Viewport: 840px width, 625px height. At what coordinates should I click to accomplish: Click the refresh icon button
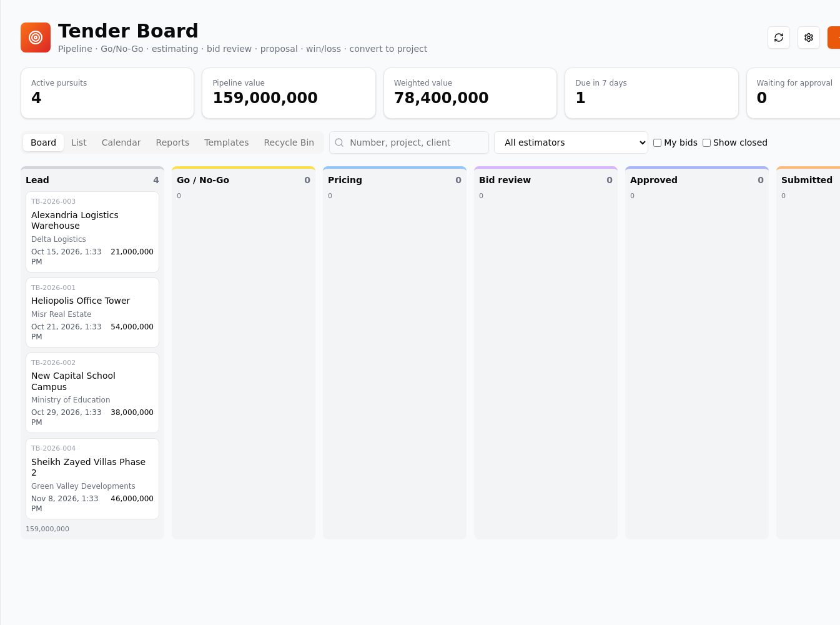click(779, 37)
